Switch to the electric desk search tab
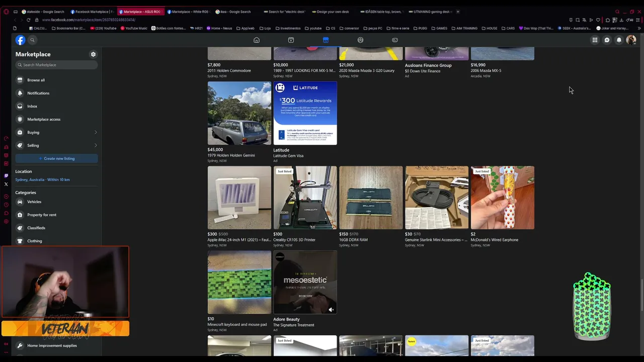The height and width of the screenshot is (362, 644). click(x=284, y=12)
